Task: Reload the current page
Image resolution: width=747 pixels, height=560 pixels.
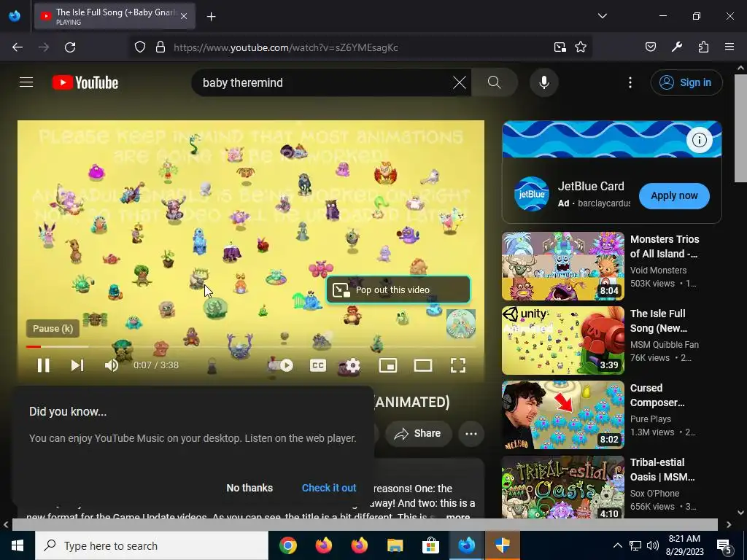Action: pyautogui.click(x=70, y=47)
